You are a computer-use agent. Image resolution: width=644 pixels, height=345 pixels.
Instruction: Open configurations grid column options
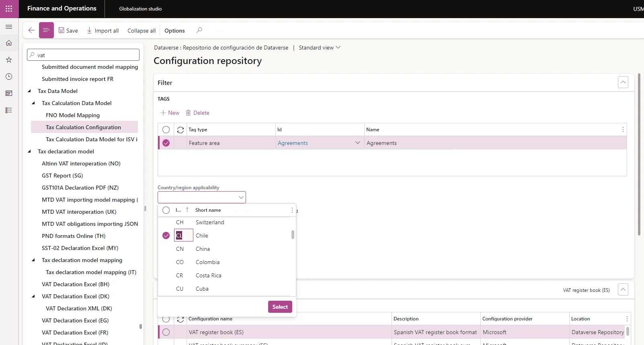click(627, 319)
